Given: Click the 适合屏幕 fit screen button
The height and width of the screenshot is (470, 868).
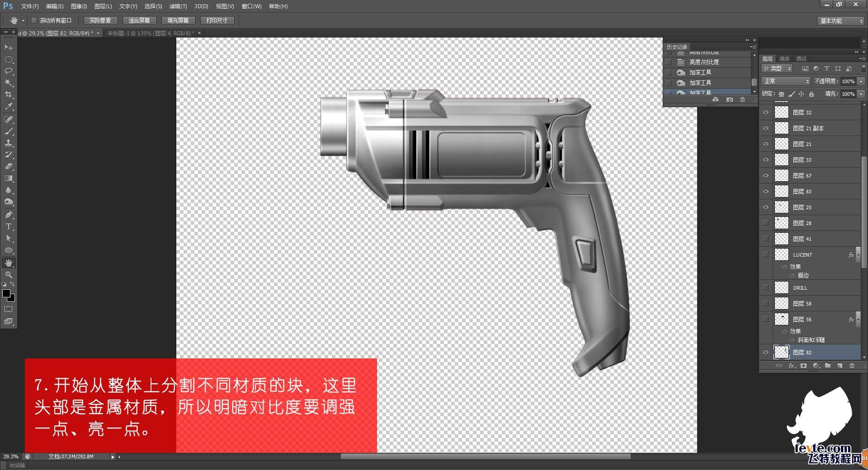Looking at the screenshot, I should (x=139, y=20).
